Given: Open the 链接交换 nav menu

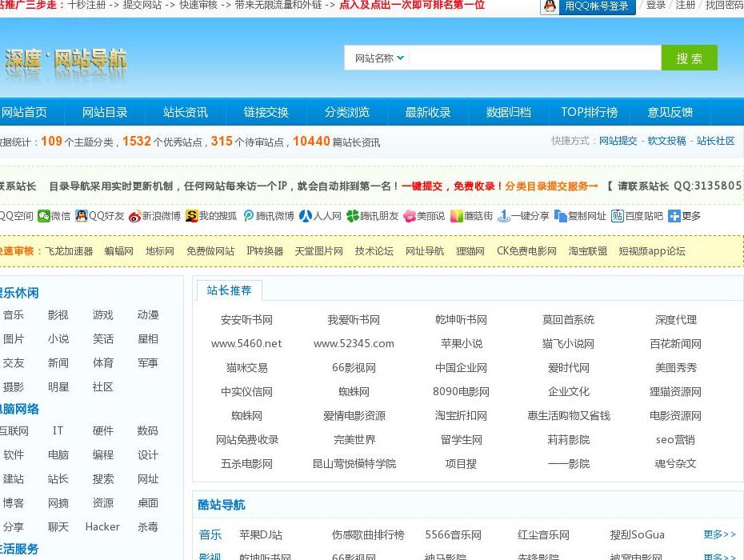Looking at the screenshot, I should tap(266, 112).
